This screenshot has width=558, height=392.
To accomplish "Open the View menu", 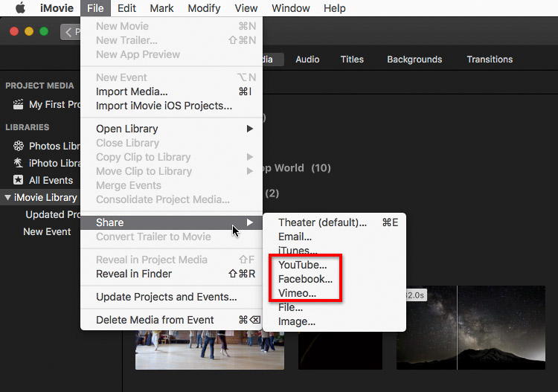I will (246, 8).
